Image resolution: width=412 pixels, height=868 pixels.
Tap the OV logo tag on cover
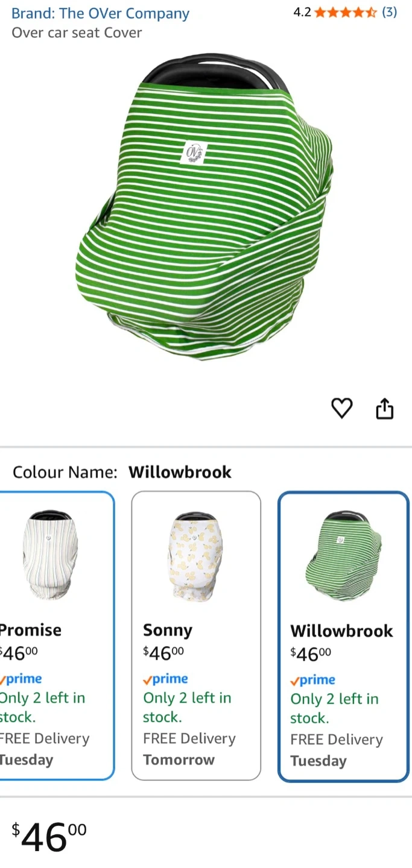coord(194,152)
